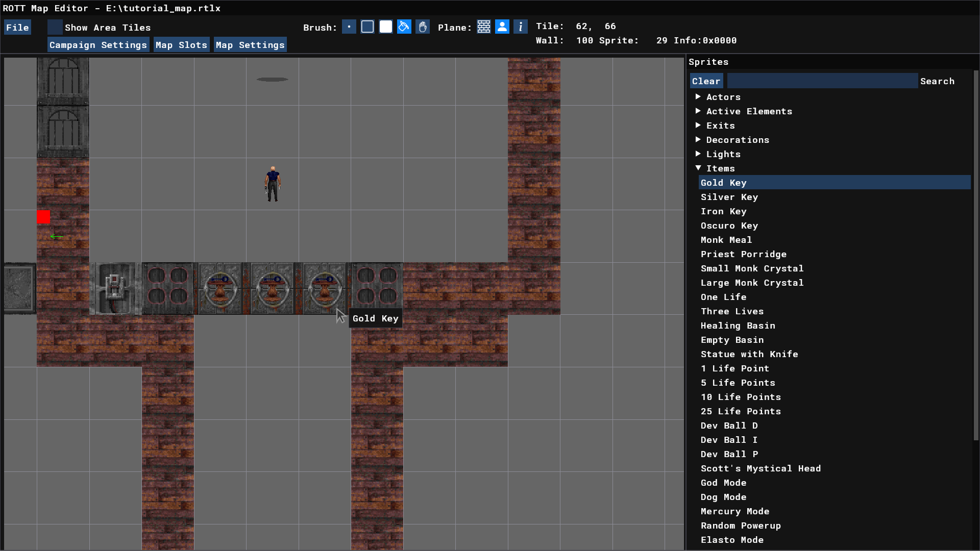Click the sprite Search input field
The image size is (980, 551).
click(x=822, y=81)
